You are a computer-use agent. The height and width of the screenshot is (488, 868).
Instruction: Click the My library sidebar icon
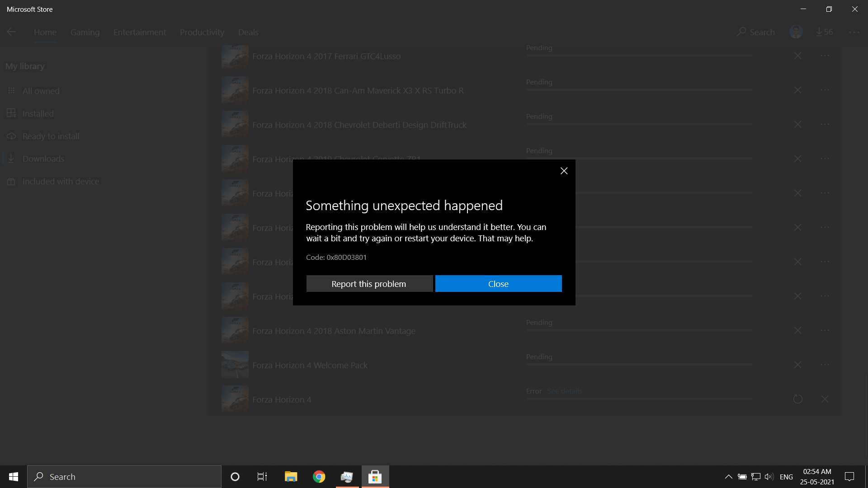[x=25, y=66]
